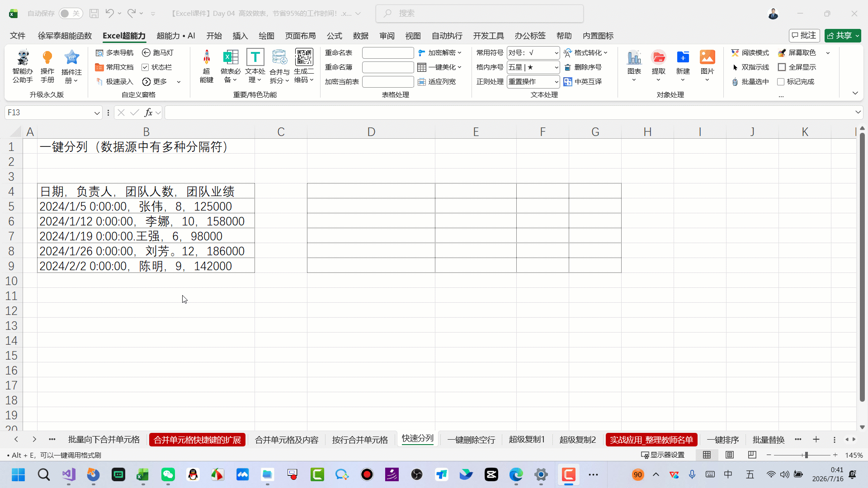Expand the formula bar
868x488 pixels.
click(858, 112)
